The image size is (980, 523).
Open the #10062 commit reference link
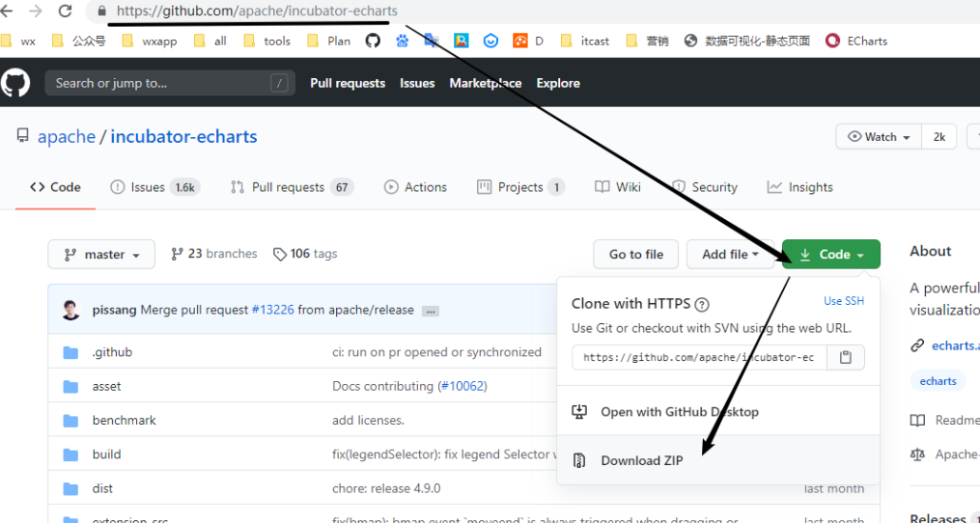coord(463,386)
